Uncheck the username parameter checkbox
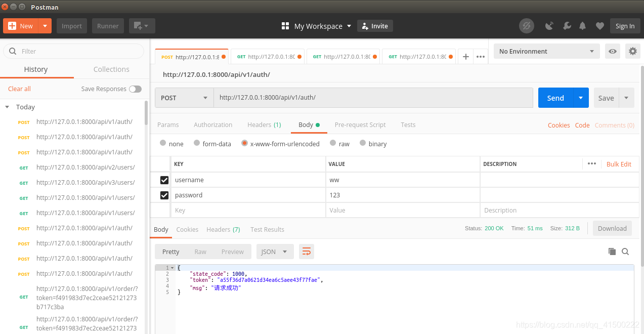644x334 pixels. click(x=164, y=180)
